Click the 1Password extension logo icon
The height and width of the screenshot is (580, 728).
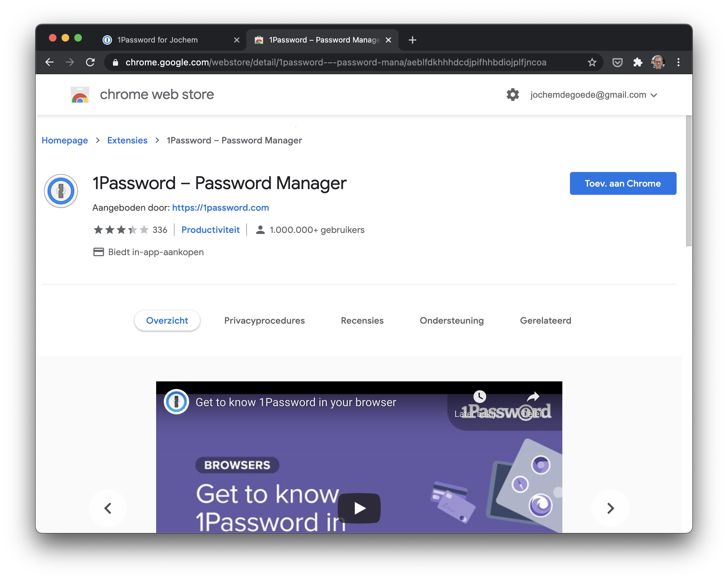pos(61,191)
